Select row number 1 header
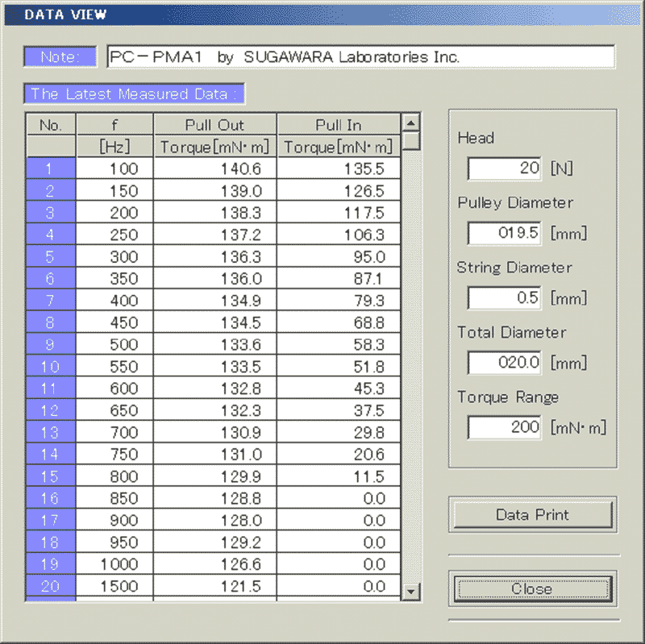Viewport: 645px width, 644px height. tap(50, 169)
